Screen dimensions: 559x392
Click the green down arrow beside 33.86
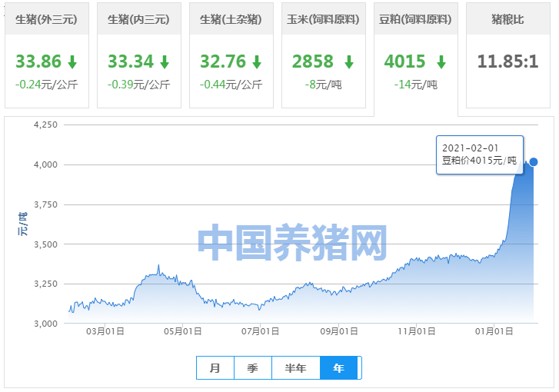(72, 62)
